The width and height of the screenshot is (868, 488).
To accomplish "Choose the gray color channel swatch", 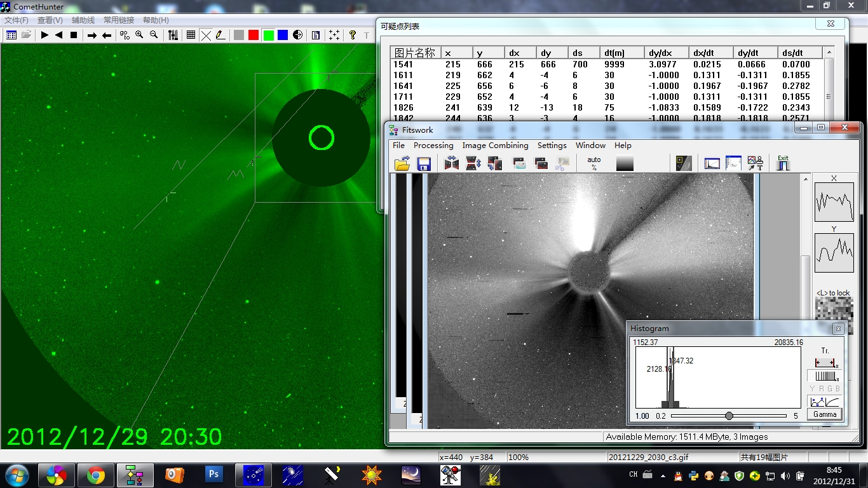I will [x=239, y=35].
